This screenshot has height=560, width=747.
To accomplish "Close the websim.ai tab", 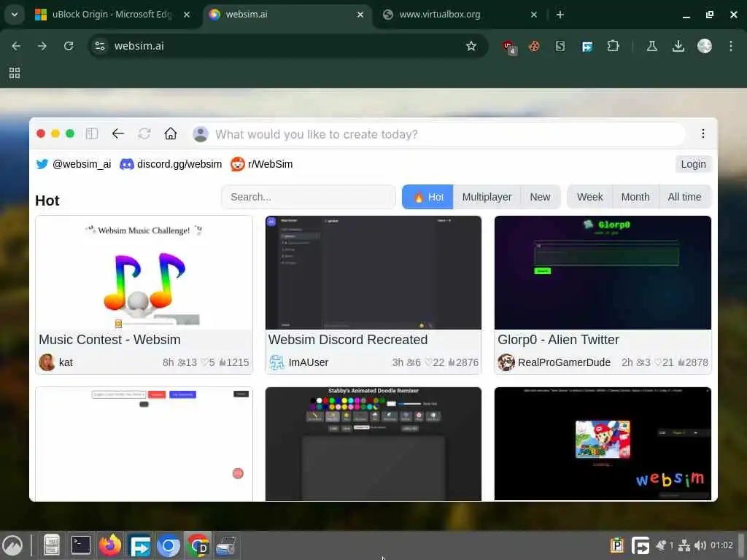I will [360, 15].
